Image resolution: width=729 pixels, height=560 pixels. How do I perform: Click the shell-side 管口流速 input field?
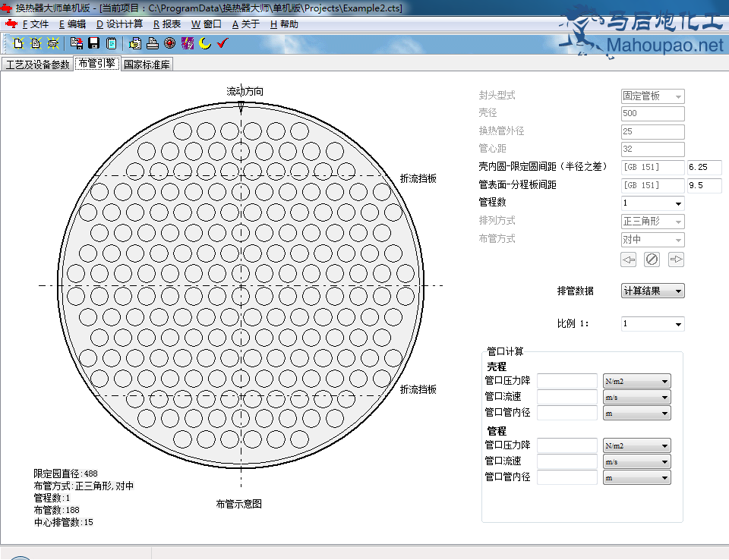tap(566, 398)
